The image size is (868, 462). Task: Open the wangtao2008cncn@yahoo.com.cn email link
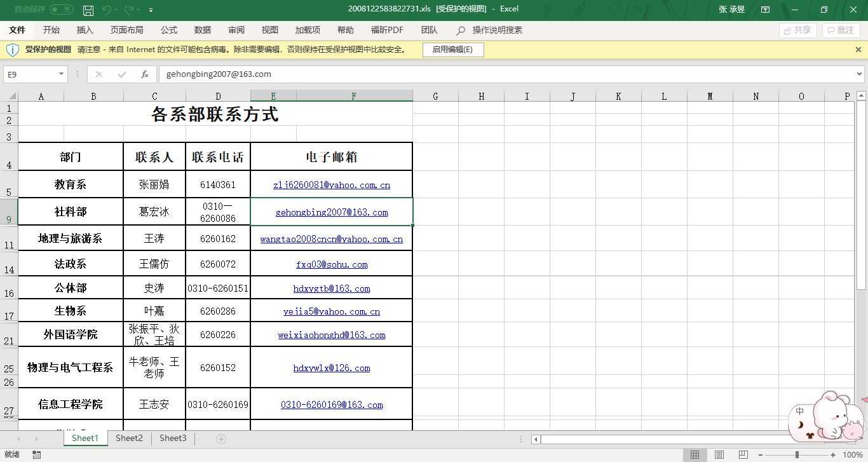(x=332, y=239)
